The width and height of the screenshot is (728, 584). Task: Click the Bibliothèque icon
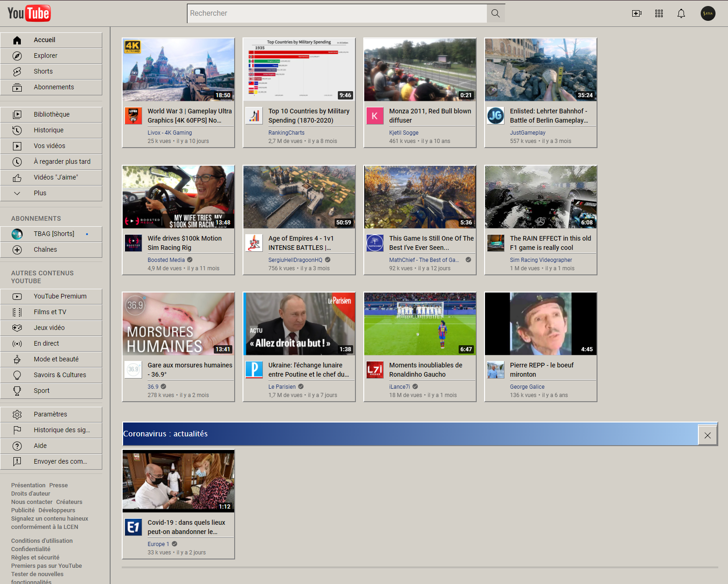coord(17,115)
